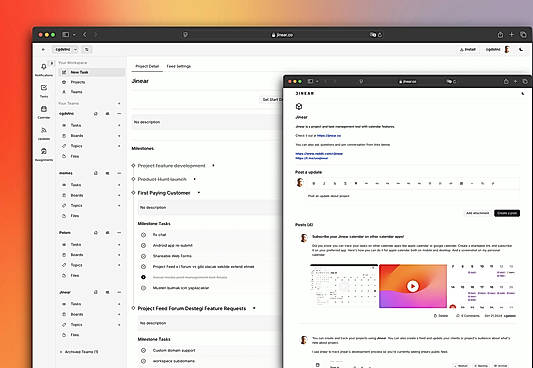The width and height of the screenshot is (533, 368).
Task: Toggle status of Shareable Web Forms task
Action: pos(143,256)
